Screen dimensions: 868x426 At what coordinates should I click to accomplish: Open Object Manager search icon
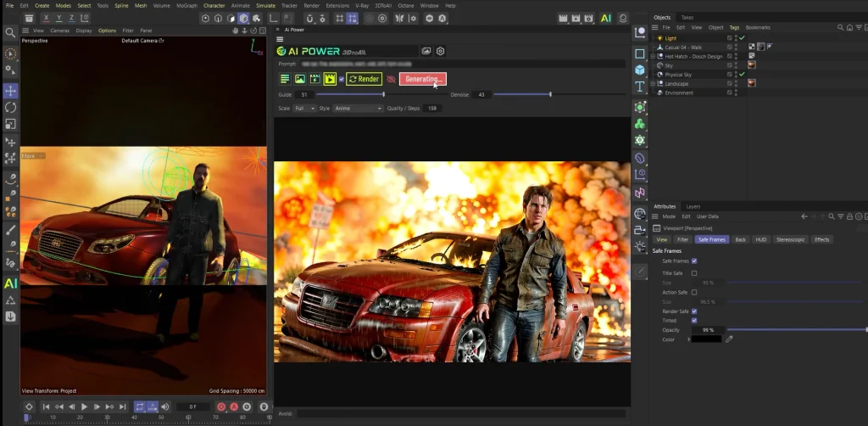pyautogui.click(x=841, y=27)
